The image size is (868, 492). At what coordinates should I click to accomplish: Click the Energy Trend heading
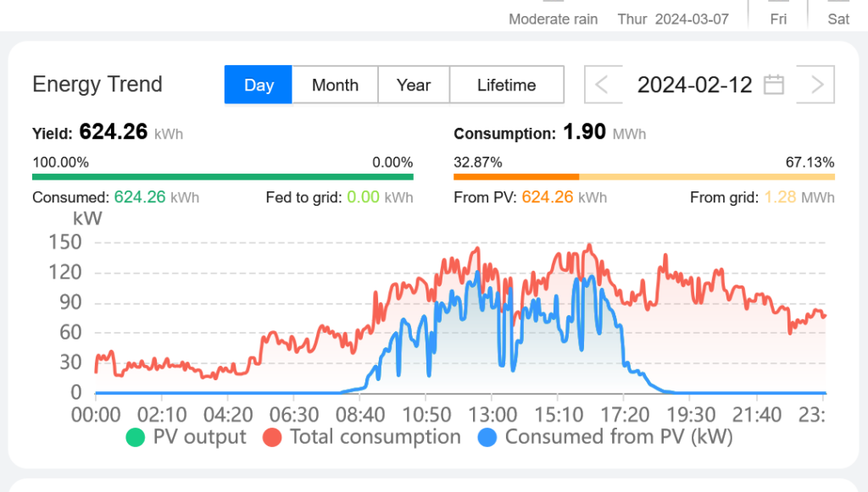click(97, 85)
